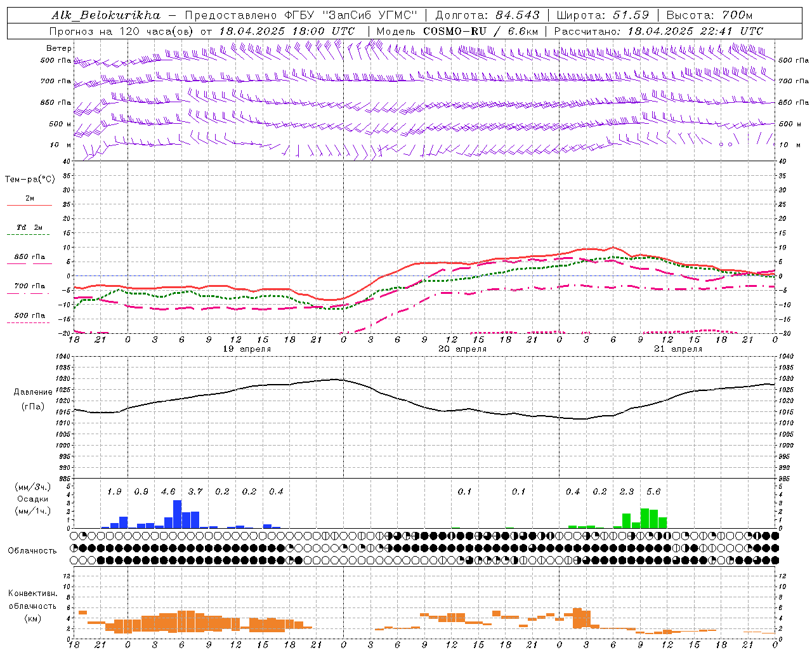Click the 3.7 precipitation total
Image resolution: width=812 pixels, height=650 pixels.
click(195, 492)
